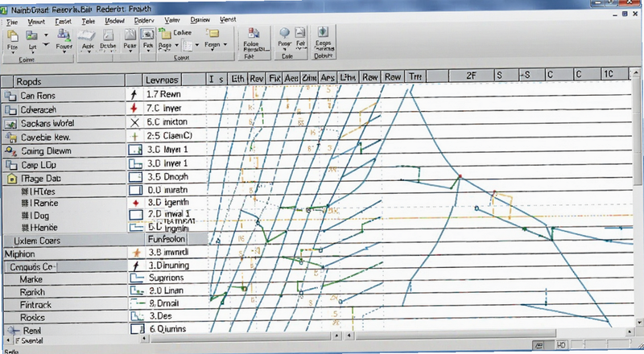Toggle the box for 3.D Mnyer 1
The image size is (644, 354).
tap(135, 150)
